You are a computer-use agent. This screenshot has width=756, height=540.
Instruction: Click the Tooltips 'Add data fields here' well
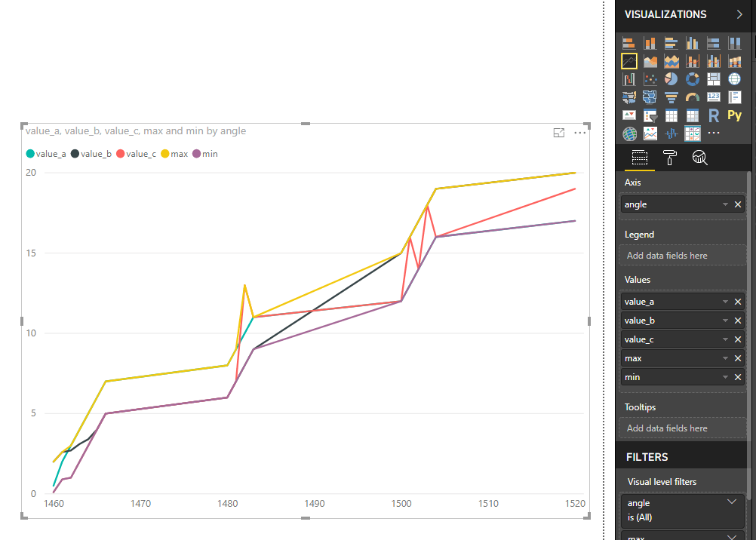682,428
